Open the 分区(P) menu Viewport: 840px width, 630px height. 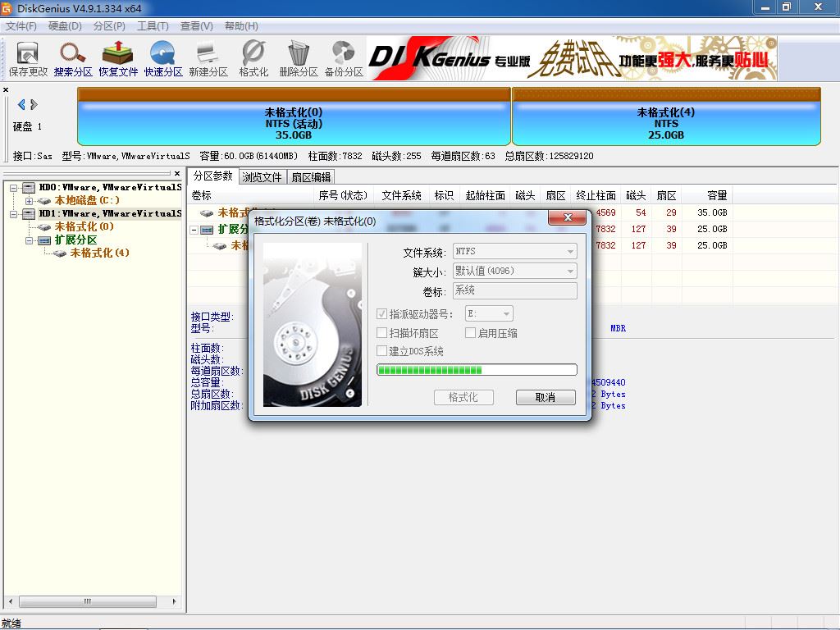coord(109,26)
